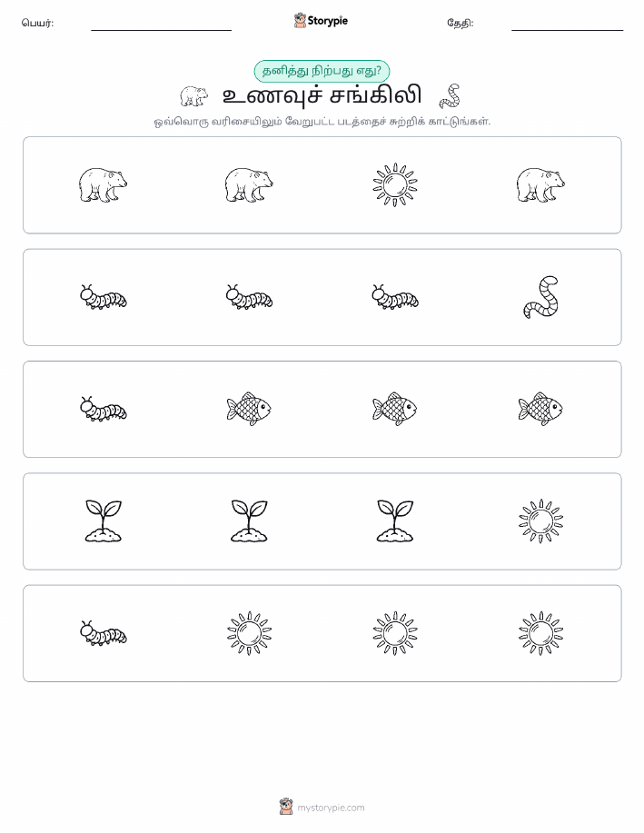Click the Storypie bear logo at the top
Viewport: 644px width, 833px height.
[301, 21]
